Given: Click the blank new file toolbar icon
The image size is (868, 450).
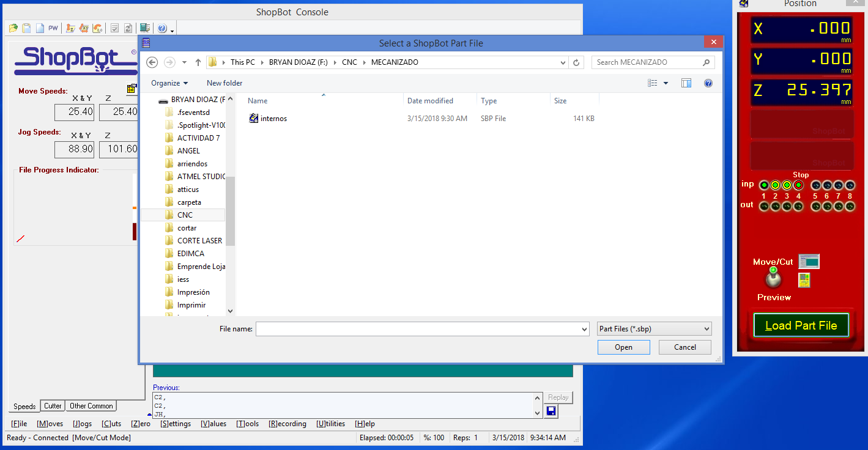Looking at the screenshot, I should (40, 28).
